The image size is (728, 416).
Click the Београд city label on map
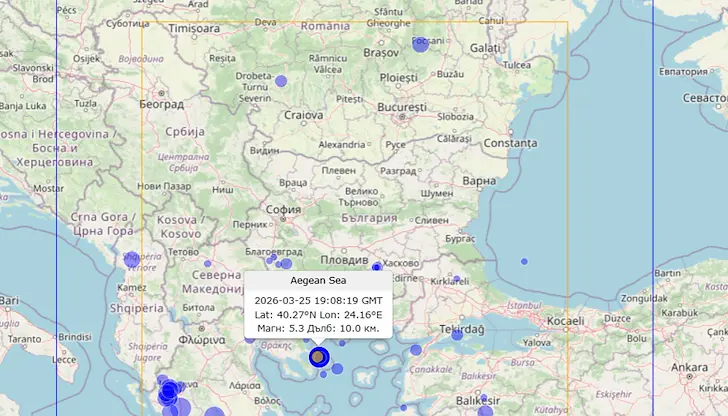pyautogui.click(x=162, y=103)
